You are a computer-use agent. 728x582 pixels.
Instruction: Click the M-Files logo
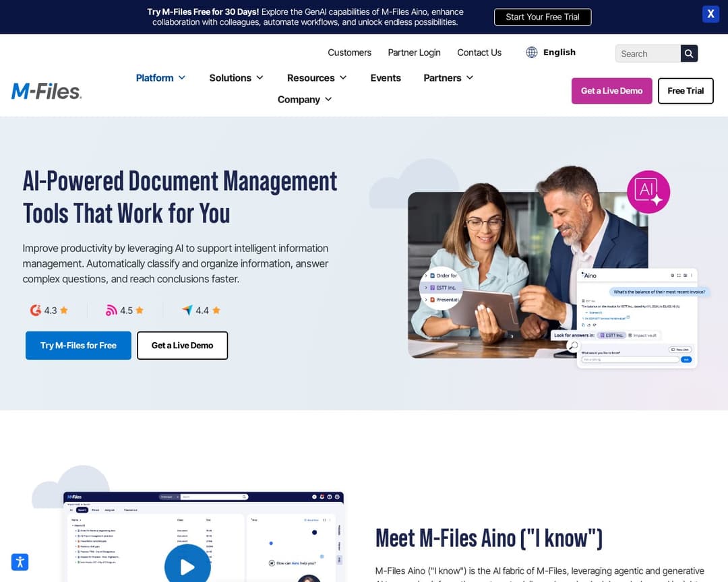pos(47,91)
